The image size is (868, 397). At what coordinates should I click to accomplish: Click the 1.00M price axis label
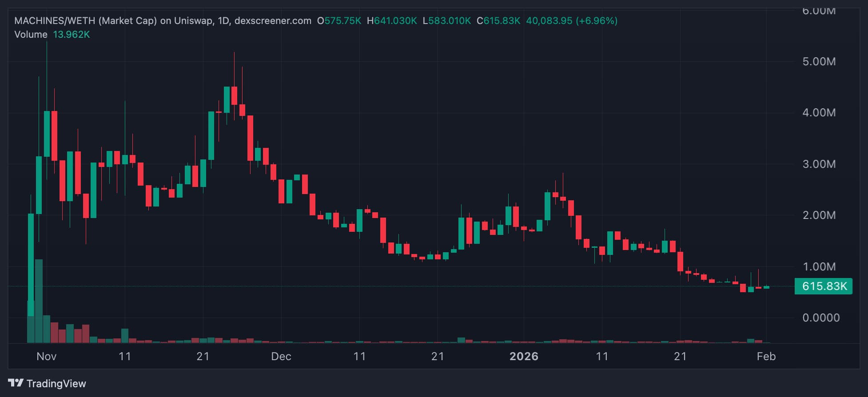[819, 267]
